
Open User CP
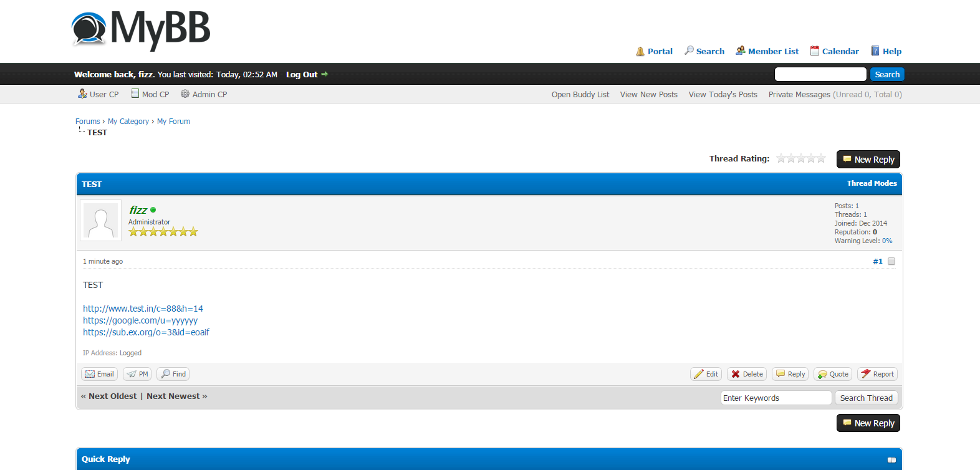[x=98, y=94]
